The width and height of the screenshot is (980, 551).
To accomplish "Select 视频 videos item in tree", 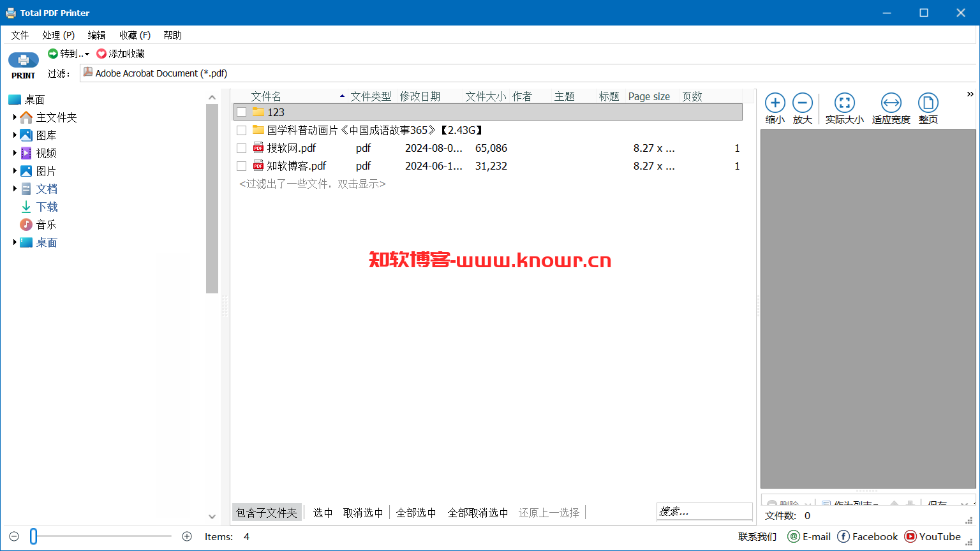I will tap(38, 153).
